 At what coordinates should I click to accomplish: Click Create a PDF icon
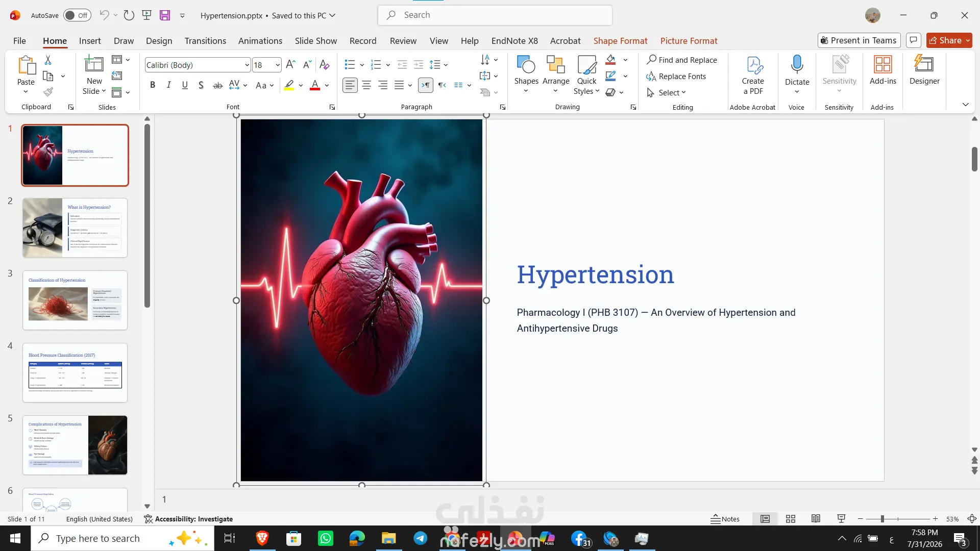[x=753, y=75]
